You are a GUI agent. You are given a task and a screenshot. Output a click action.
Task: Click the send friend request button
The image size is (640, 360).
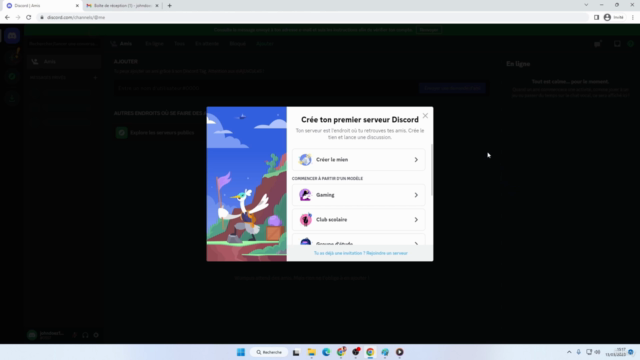452,88
